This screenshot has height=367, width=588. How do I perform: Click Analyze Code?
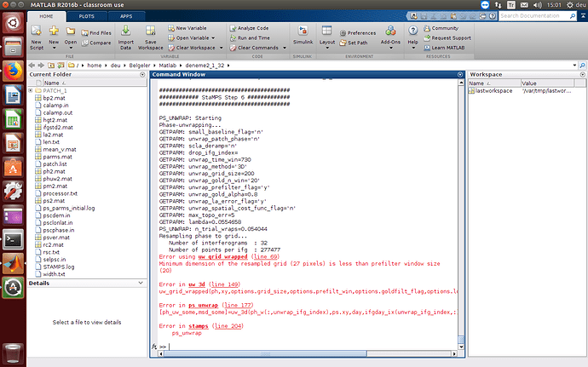[249, 28]
